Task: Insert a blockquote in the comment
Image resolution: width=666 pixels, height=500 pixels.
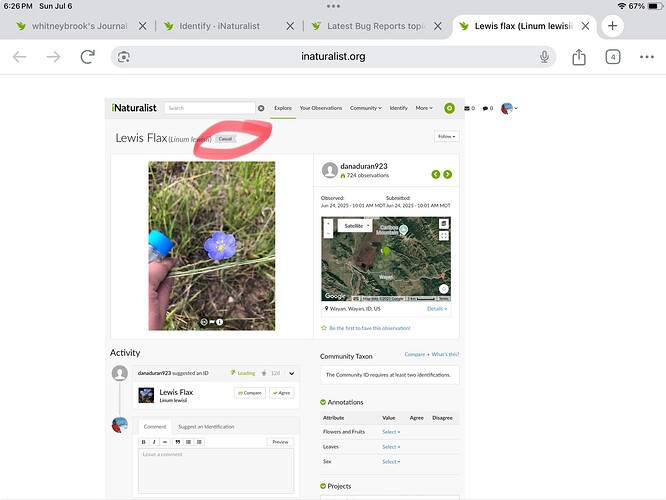Action: click(x=178, y=442)
